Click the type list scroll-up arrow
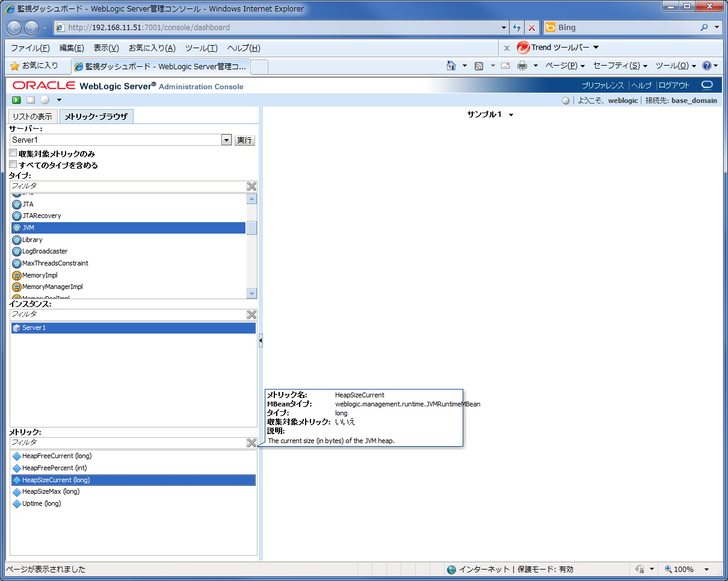Image resolution: width=728 pixels, height=581 pixels. pos(251,199)
